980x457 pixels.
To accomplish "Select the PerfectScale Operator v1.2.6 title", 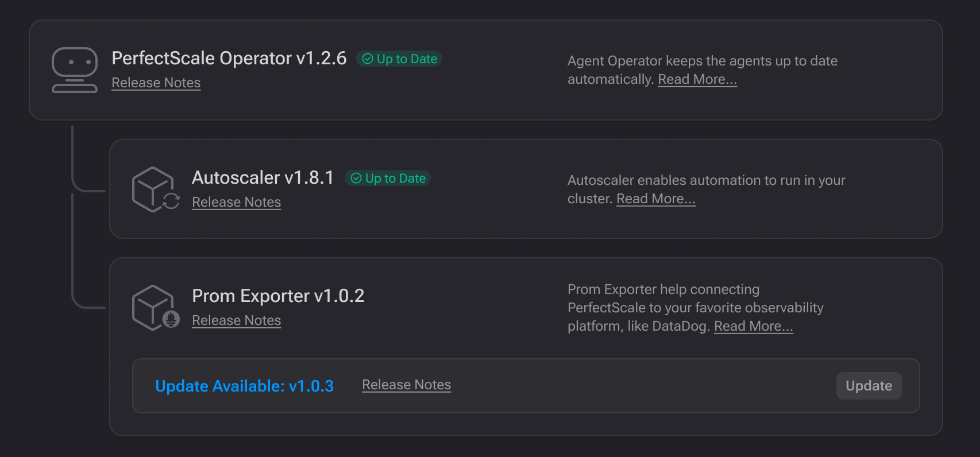I will (x=229, y=58).
